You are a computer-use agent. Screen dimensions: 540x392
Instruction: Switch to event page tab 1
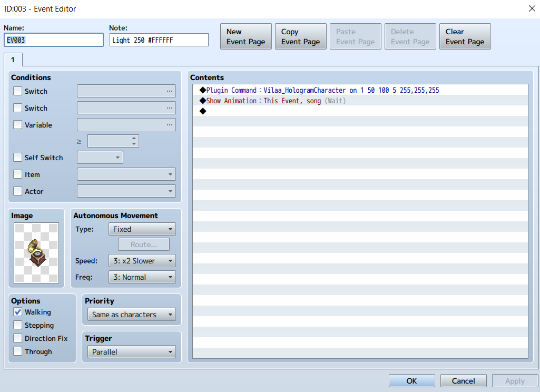[13, 60]
